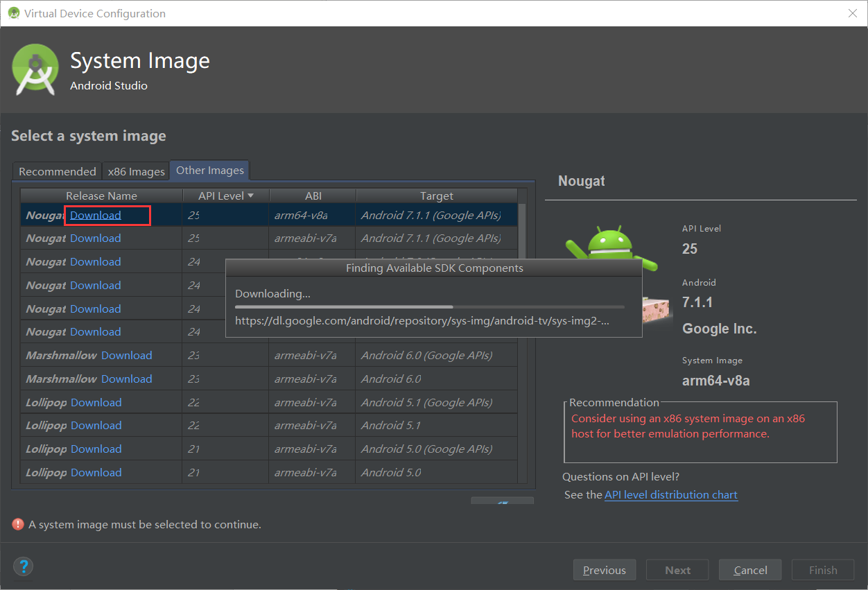
Task: Download plain Lollipop Android 5.0 image
Action: (96, 472)
